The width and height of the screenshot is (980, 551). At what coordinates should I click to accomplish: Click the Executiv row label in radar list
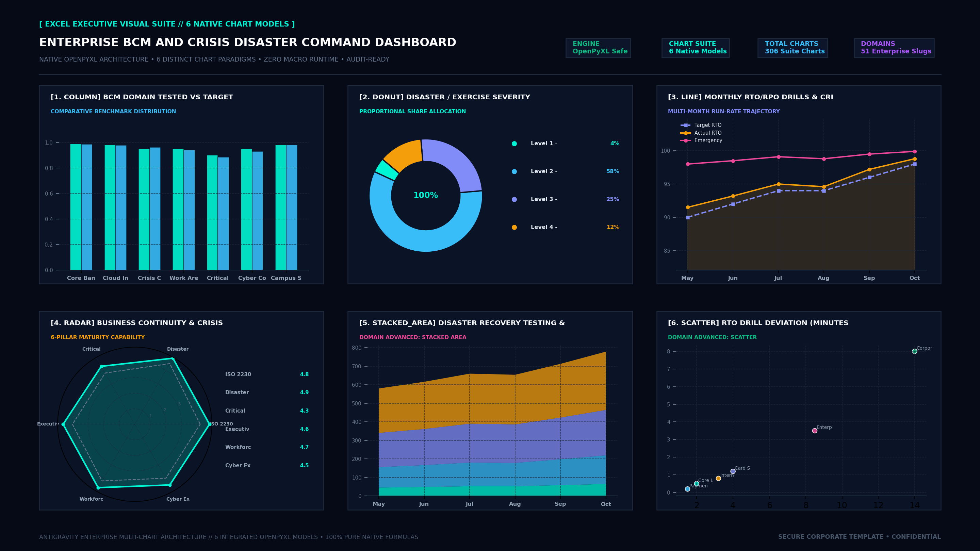[x=237, y=429]
